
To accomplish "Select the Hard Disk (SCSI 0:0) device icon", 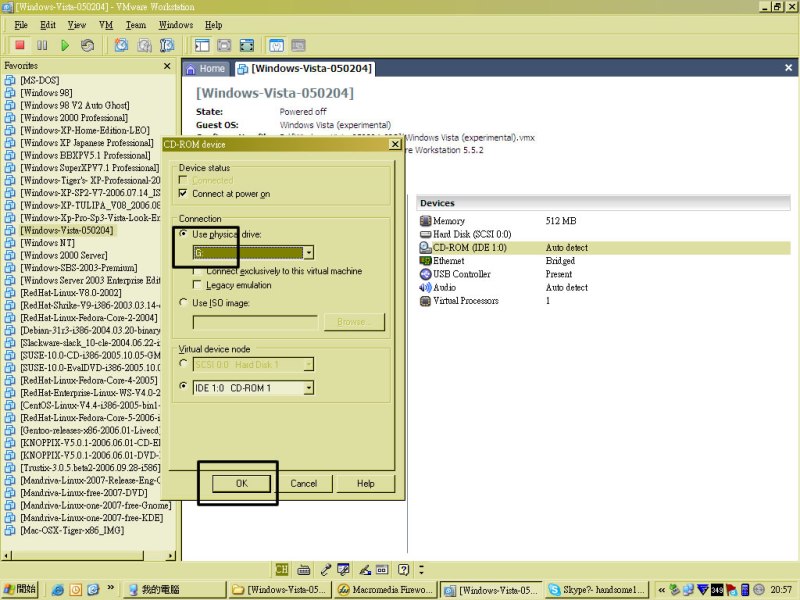I will pyautogui.click(x=425, y=234).
